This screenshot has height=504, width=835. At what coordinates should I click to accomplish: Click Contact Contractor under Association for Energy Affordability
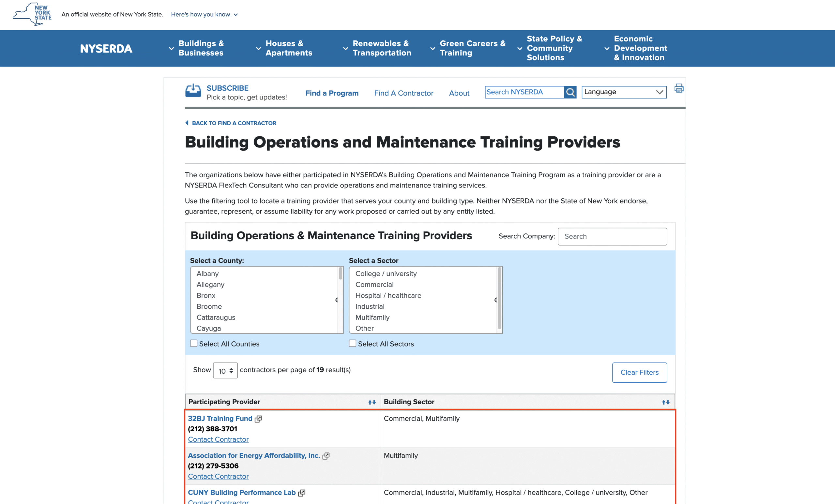(x=218, y=476)
